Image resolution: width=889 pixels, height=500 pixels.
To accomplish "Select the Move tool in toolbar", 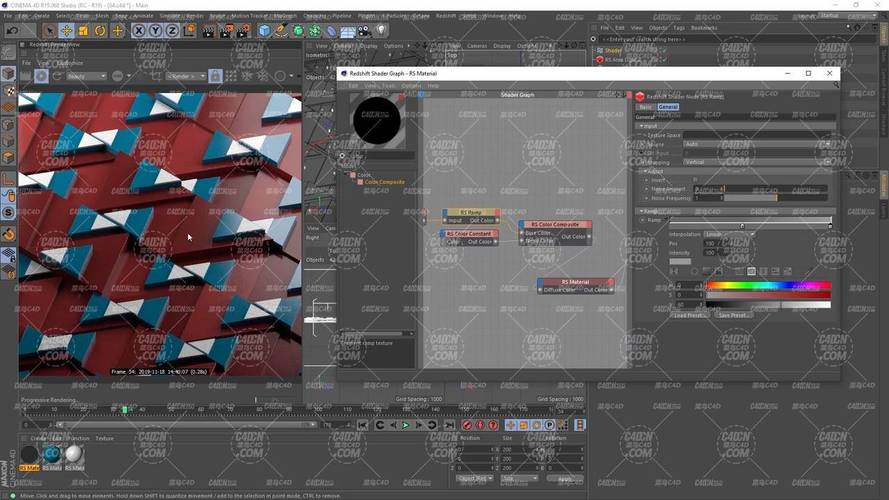I will click(x=66, y=31).
